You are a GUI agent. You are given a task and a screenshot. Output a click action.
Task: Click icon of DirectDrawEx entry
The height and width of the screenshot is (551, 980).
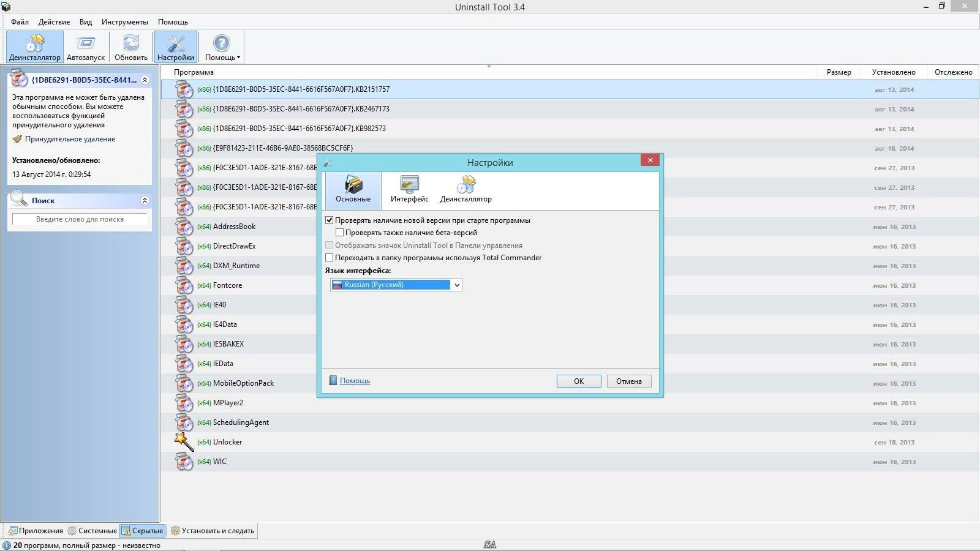pyautogui.click(x=184, y=246)
